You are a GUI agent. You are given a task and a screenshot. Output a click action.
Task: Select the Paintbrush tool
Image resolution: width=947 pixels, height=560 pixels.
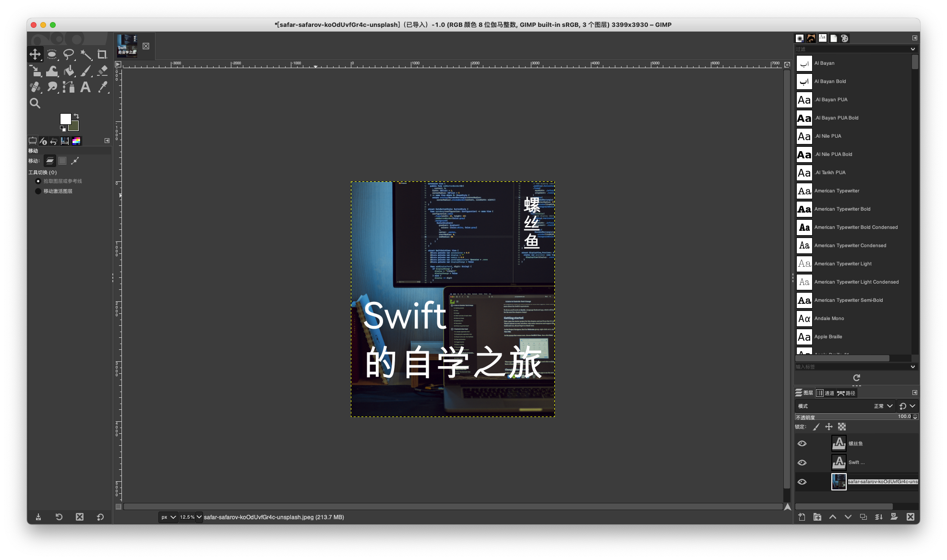86,71
